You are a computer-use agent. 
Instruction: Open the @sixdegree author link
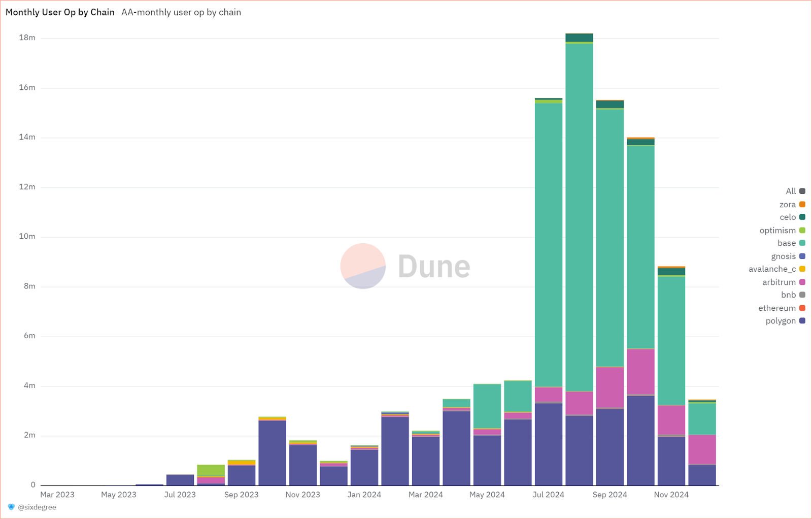tap(37, 507)
